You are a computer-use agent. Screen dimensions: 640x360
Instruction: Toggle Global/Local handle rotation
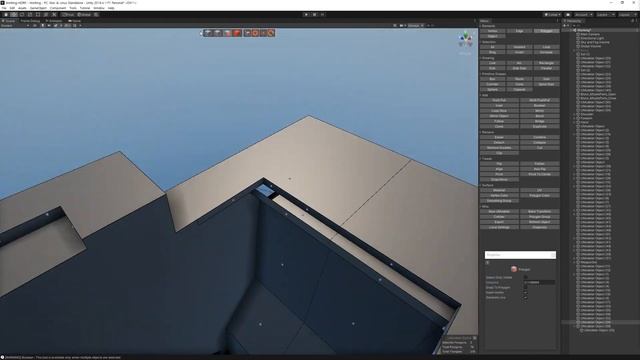[84, 15]
